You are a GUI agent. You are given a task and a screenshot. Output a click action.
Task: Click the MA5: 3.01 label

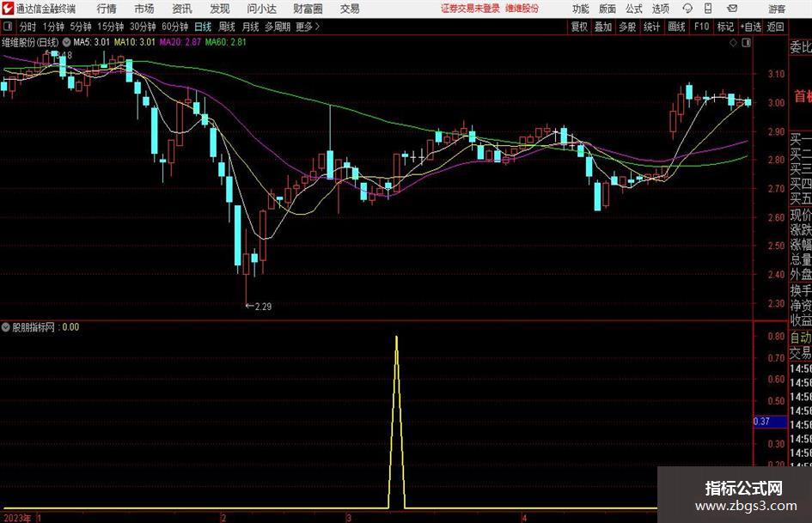[92, 42]
